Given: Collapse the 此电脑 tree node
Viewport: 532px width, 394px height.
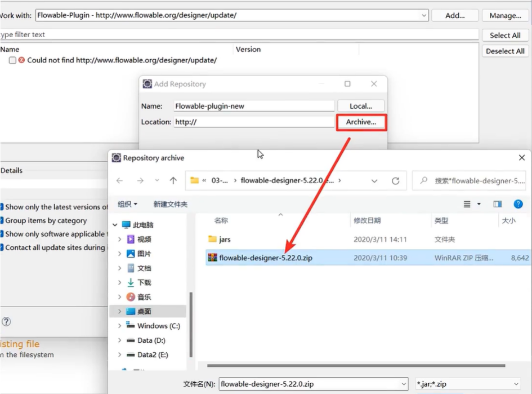Looking at the screenshot, I should click(x=115, y=225).
